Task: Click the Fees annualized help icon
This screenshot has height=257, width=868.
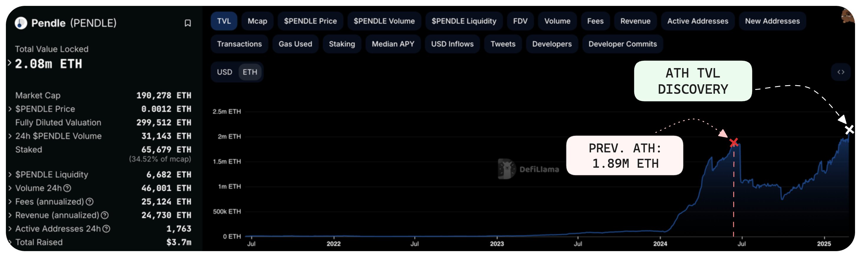Action: click(89, 202)
